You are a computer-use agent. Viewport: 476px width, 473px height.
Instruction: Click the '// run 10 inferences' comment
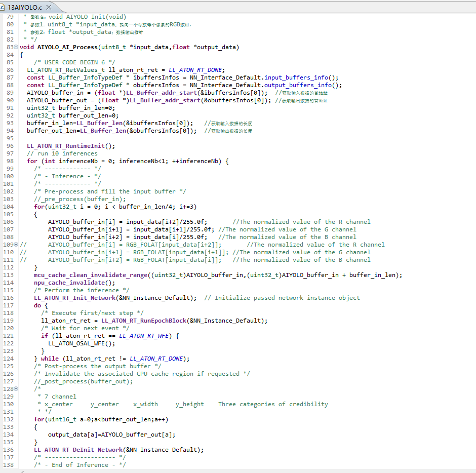pos(62,153)
